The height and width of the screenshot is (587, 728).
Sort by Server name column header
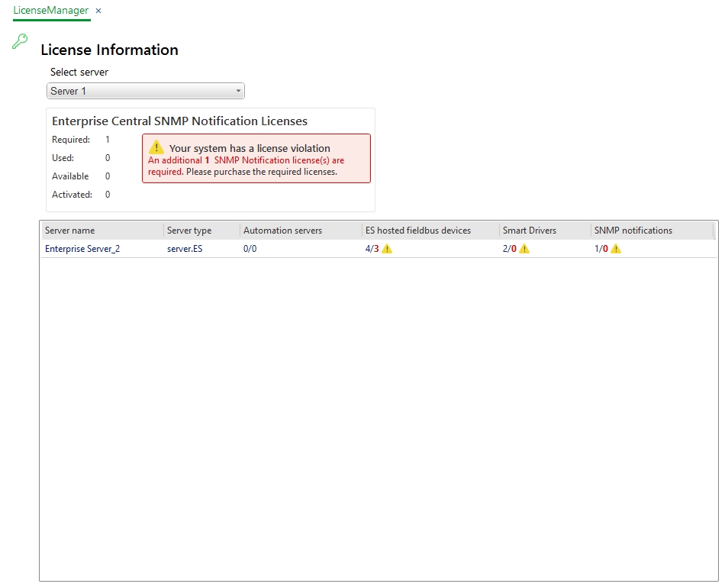[x=102, y=231]
